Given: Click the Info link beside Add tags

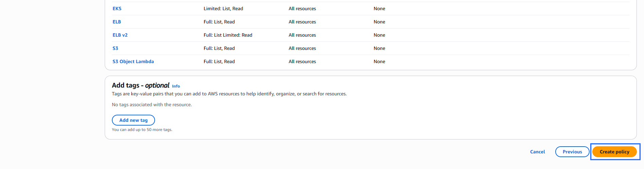Looking at the screenshot, I should (176, 86).
